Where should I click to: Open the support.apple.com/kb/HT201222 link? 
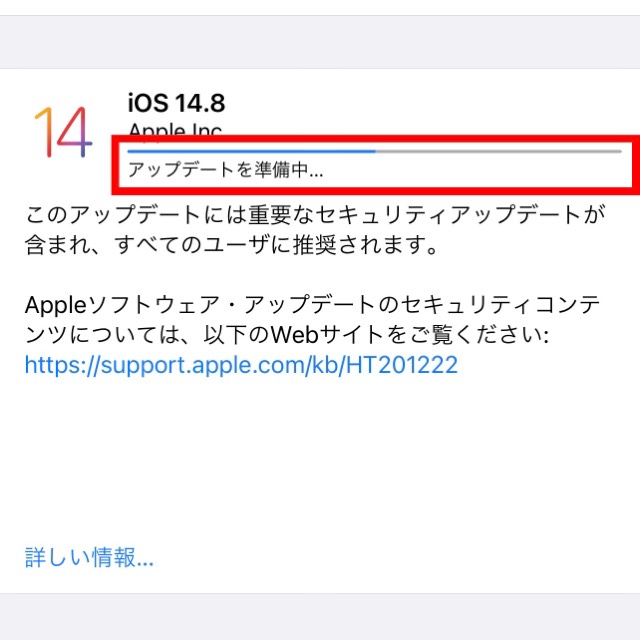tap(241, 364)
